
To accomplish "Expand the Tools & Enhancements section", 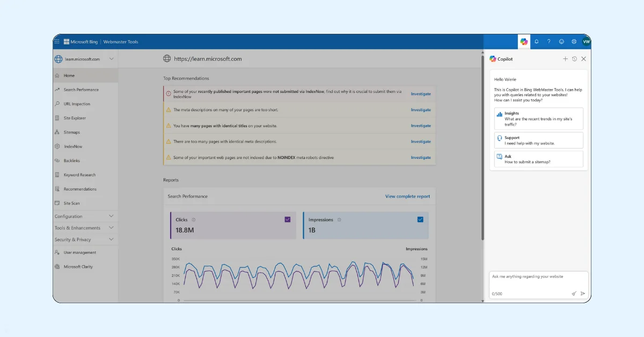I will tap(86, 228).
